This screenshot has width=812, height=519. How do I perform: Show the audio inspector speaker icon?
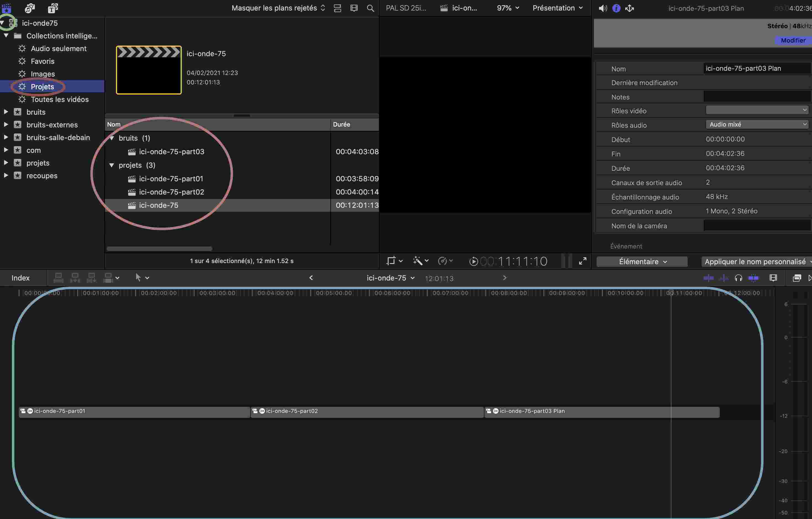pyautogui.click(x=603, y=8)
